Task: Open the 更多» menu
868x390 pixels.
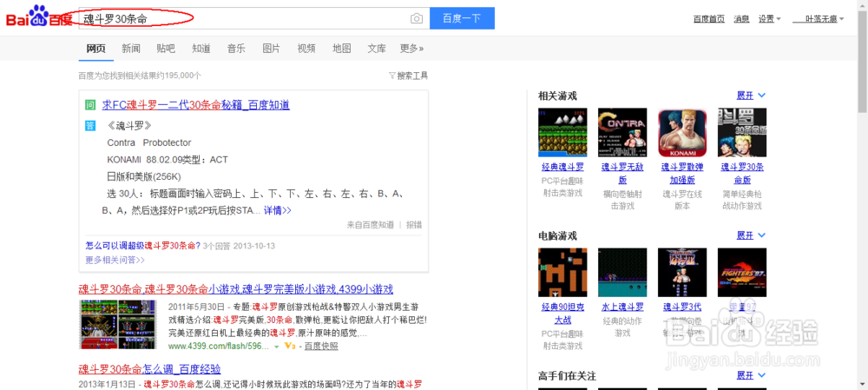Action: click(x=411, y=49)
